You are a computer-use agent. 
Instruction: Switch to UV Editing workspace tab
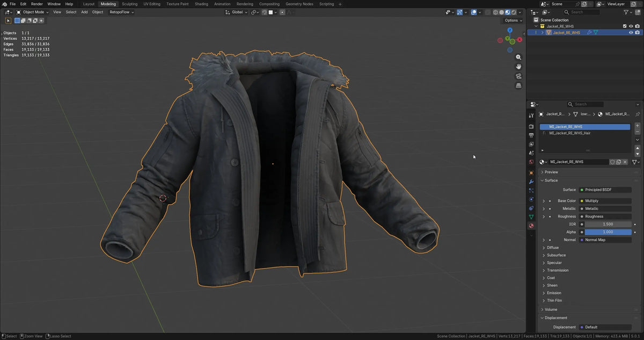pyautogui.click(x=152, y=4)
